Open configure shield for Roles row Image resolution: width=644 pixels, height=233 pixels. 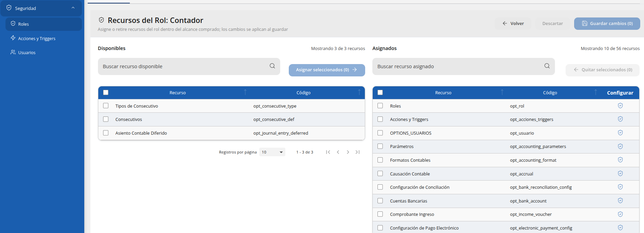point(620,106)
